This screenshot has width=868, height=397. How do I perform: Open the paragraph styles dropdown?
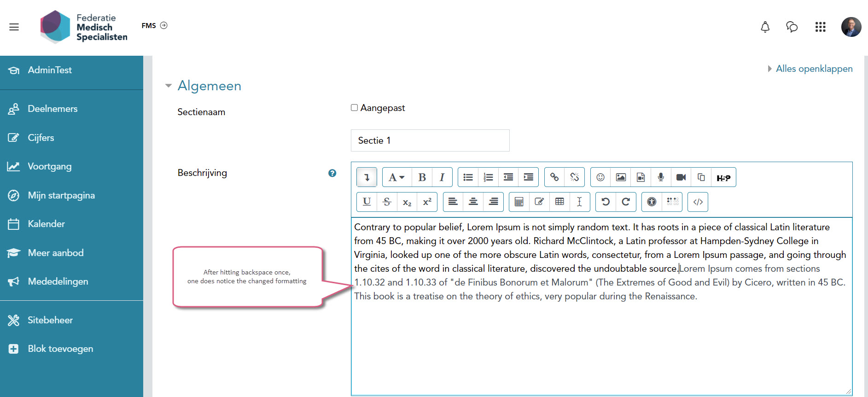pyautogui.click(x=396, y=177)
